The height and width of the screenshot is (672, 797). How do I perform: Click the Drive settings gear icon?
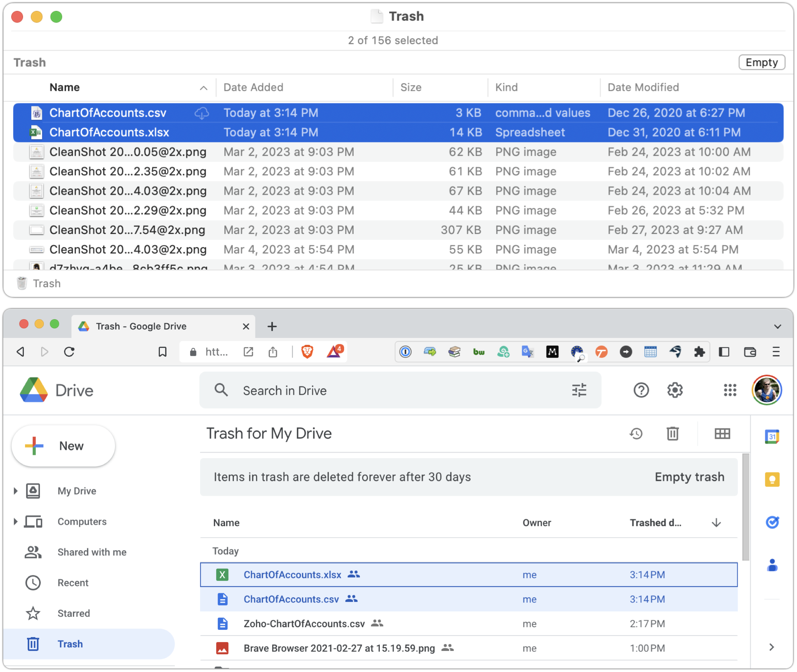tap(675, 390)
